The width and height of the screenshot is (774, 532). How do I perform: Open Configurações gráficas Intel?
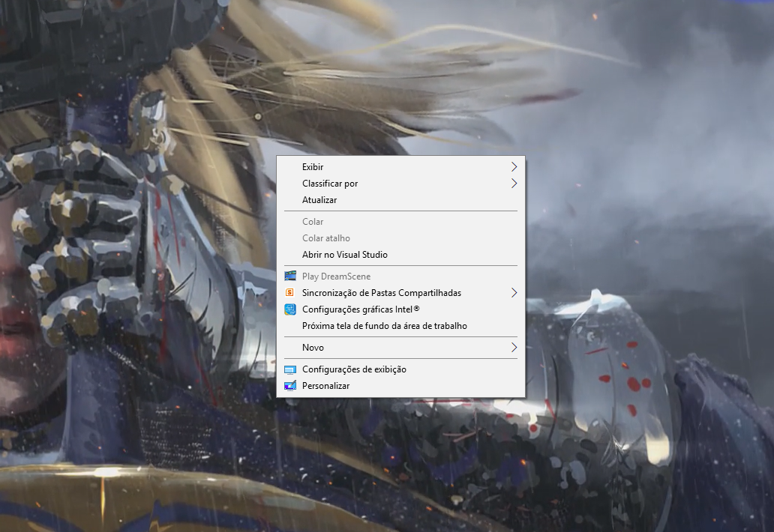coord(400,309)
